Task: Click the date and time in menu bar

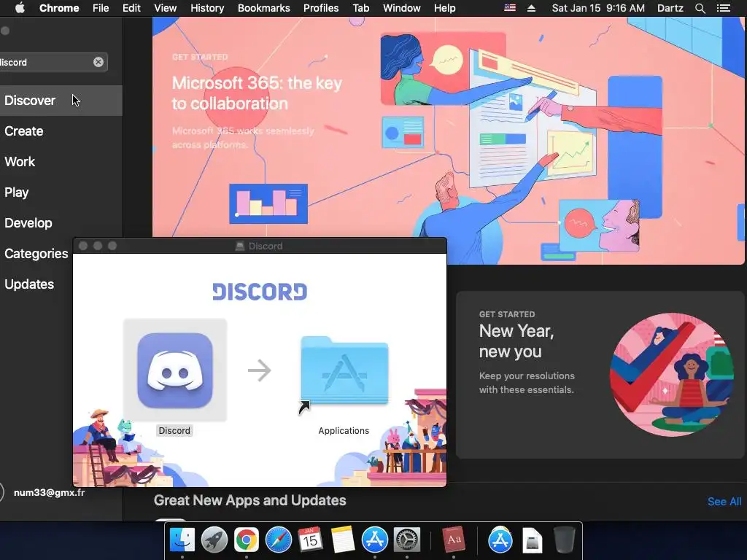Action: tap(598, 8)
